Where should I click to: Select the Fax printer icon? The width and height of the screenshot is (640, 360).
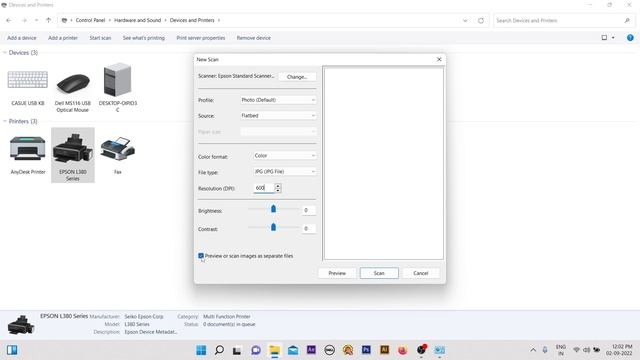(118, 155)
